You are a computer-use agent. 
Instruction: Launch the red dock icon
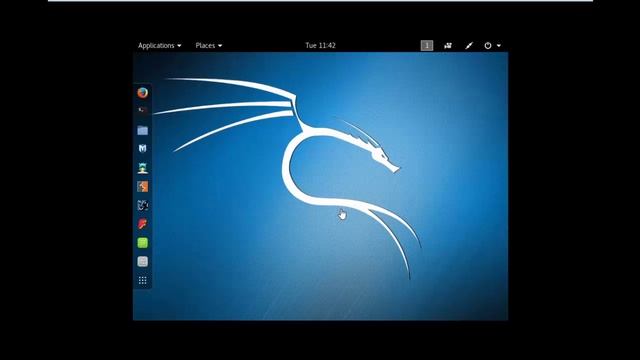pos(142,224)
